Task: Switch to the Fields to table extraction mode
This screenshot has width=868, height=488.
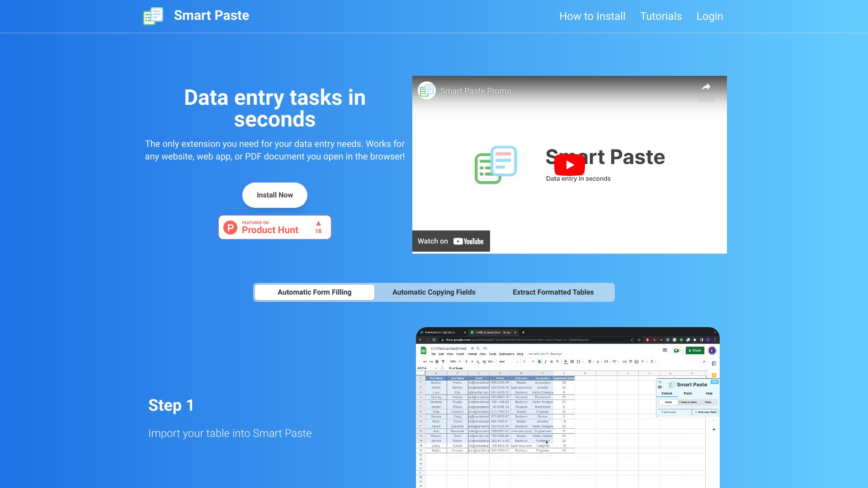Action: (x=688, y=402)
